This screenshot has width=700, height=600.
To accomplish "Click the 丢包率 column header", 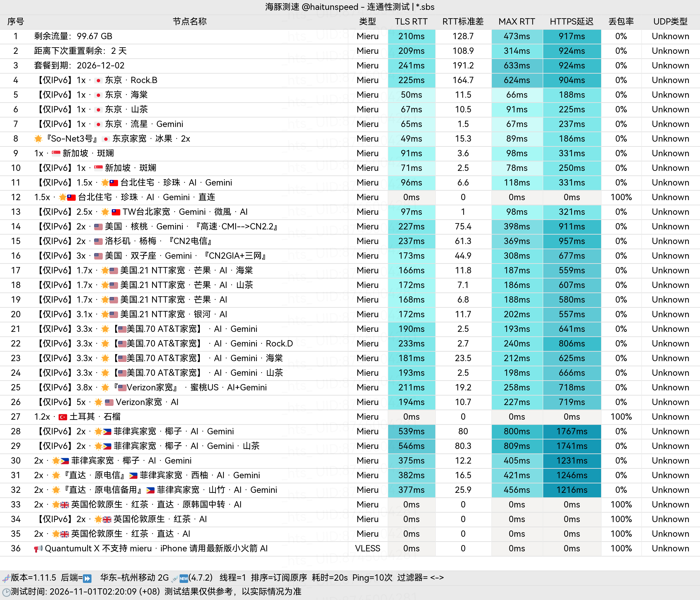I will point(621,22).
